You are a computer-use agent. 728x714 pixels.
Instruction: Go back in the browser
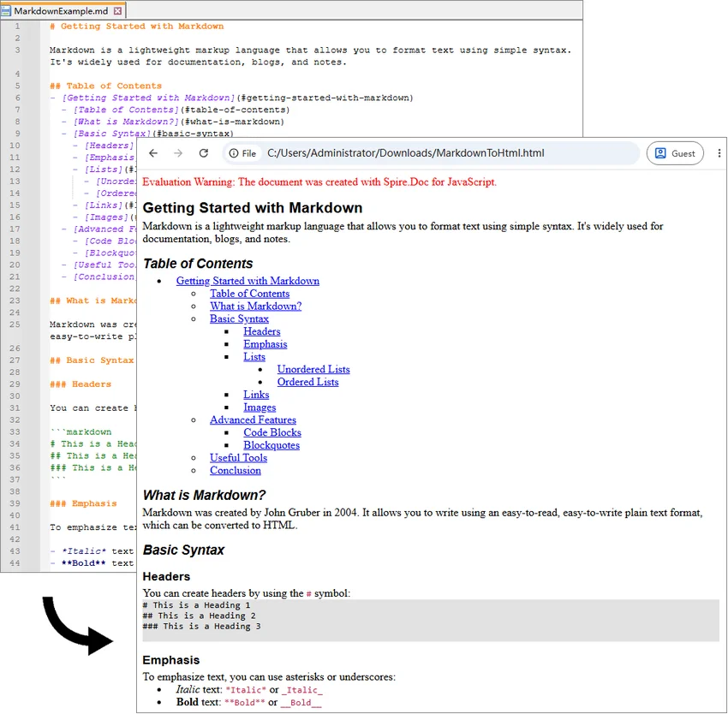click(153, 153)
